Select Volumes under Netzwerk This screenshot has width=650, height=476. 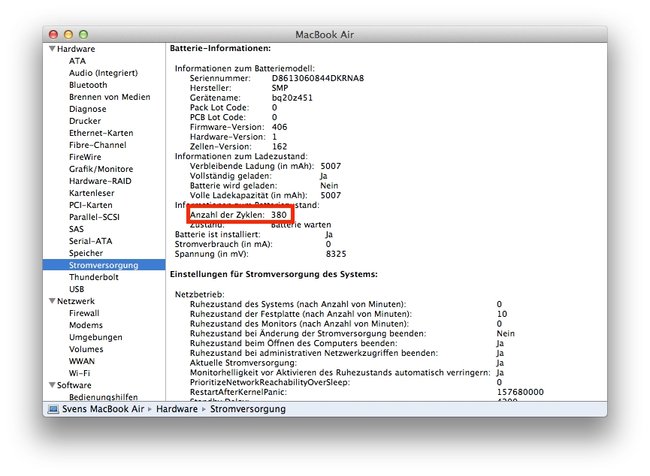(86, 349)
